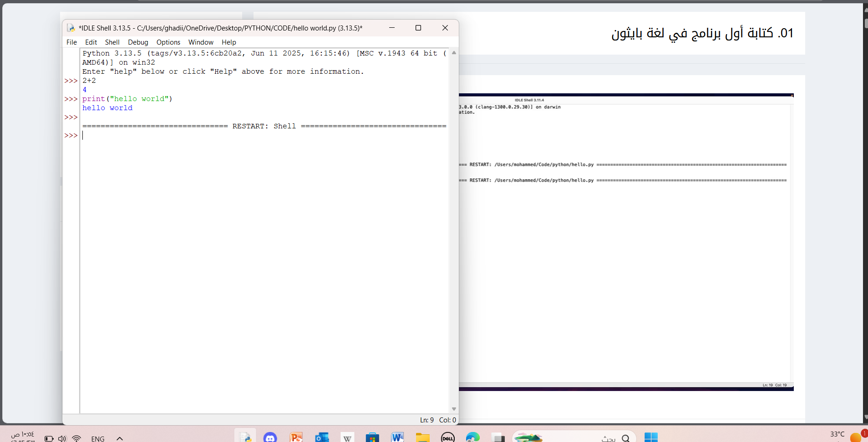Open Microsoft Word from the taskbar
The height and width of the screenshot is (442, 868).
tap(397, 437)
